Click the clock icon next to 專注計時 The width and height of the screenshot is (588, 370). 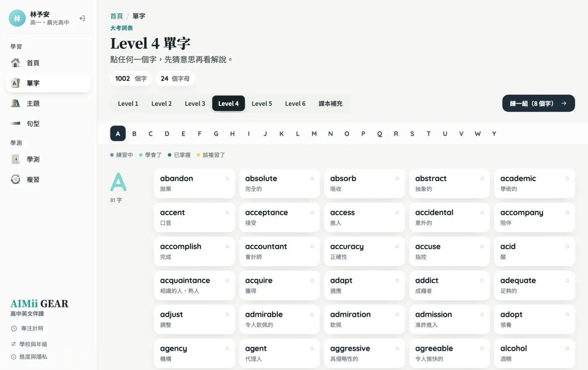point(14,328)
